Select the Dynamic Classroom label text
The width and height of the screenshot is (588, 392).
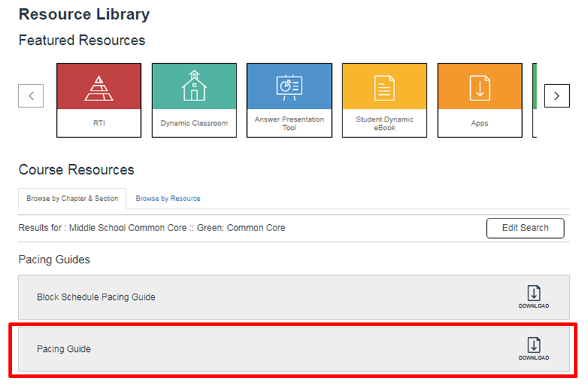pos(194,123)
